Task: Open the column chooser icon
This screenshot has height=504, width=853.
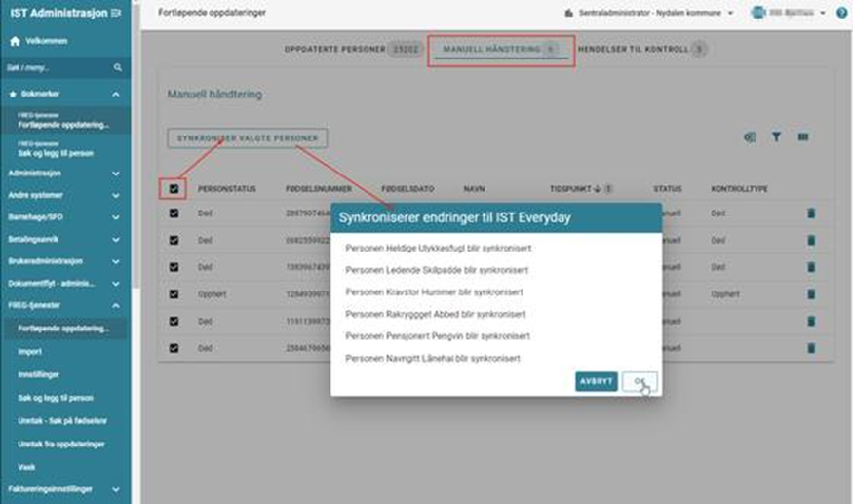Action: click(803, 137)
